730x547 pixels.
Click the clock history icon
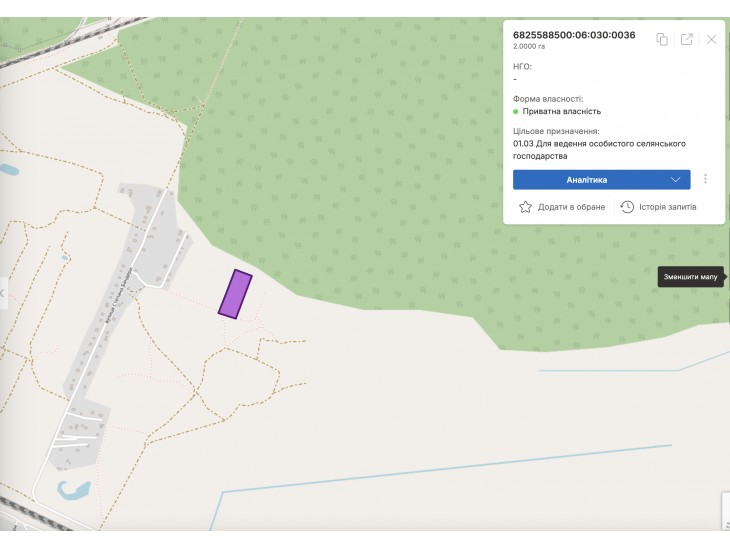coord(627,207)
